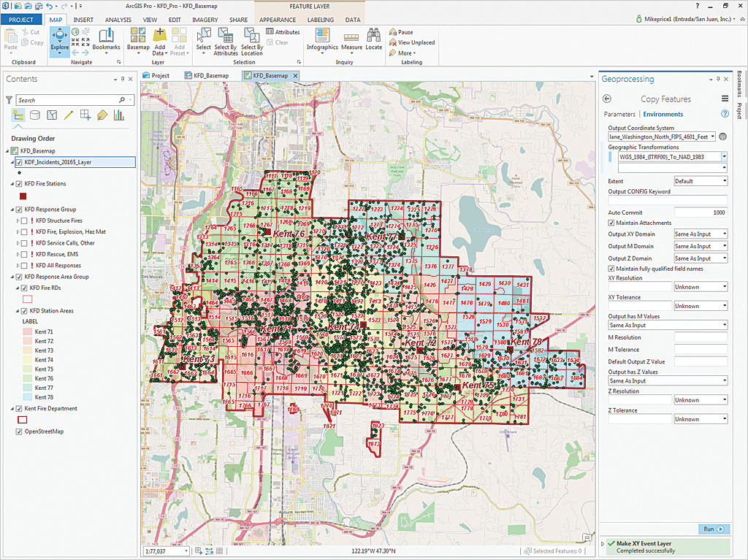Run the Copy Features tool
This screenshot has width=748, height=560.
[714, 529]
